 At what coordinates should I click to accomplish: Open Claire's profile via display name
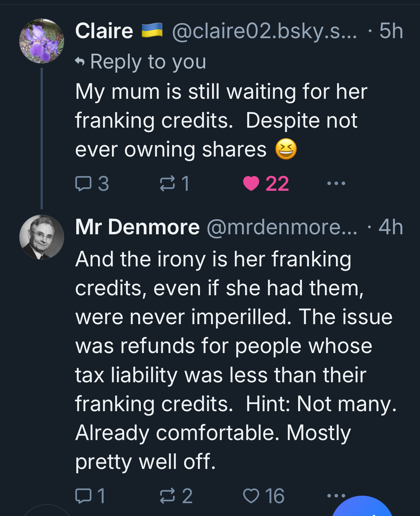pos(104,31)
